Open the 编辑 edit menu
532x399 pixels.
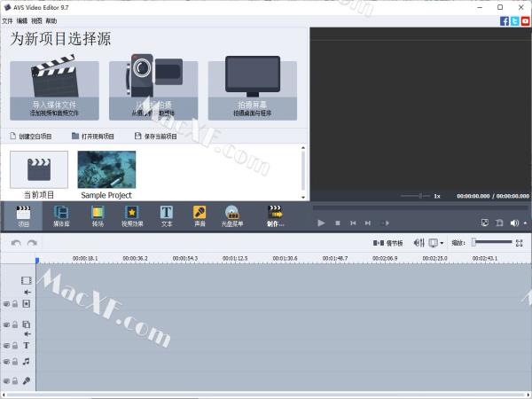click(x=21, y=20)
